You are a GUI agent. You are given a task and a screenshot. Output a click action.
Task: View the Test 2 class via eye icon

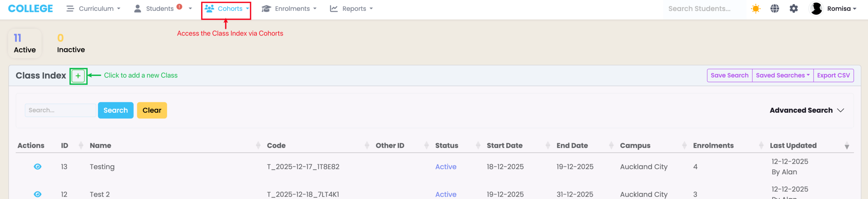pos(38,194)
